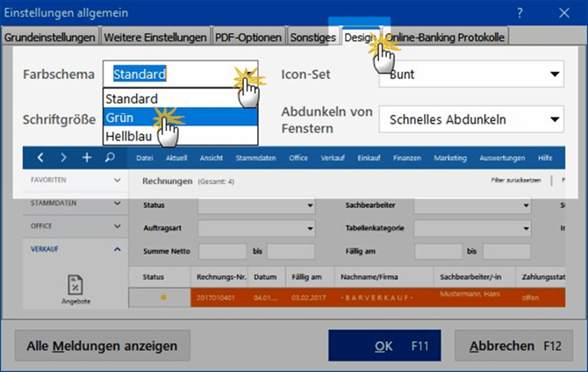Collapse the Verkauf sidebar section

(118, 249)
